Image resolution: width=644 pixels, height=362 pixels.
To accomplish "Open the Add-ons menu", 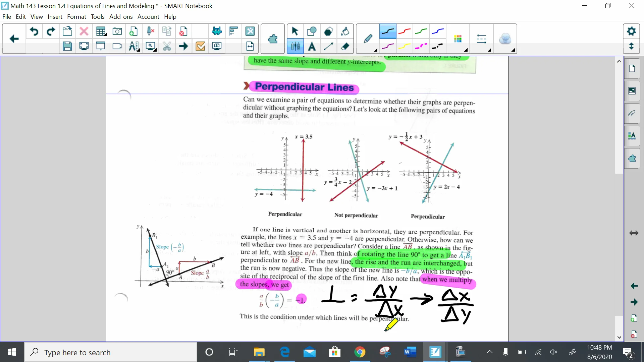I will point(121,16).
